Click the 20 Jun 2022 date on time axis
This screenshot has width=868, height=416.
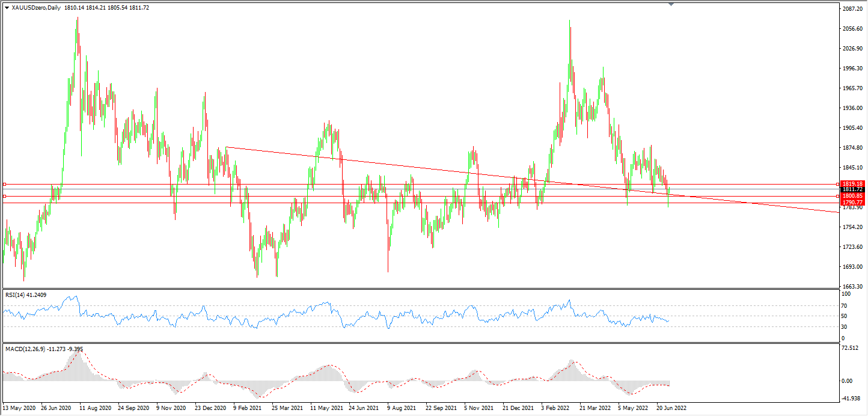(x=671, y=408)
